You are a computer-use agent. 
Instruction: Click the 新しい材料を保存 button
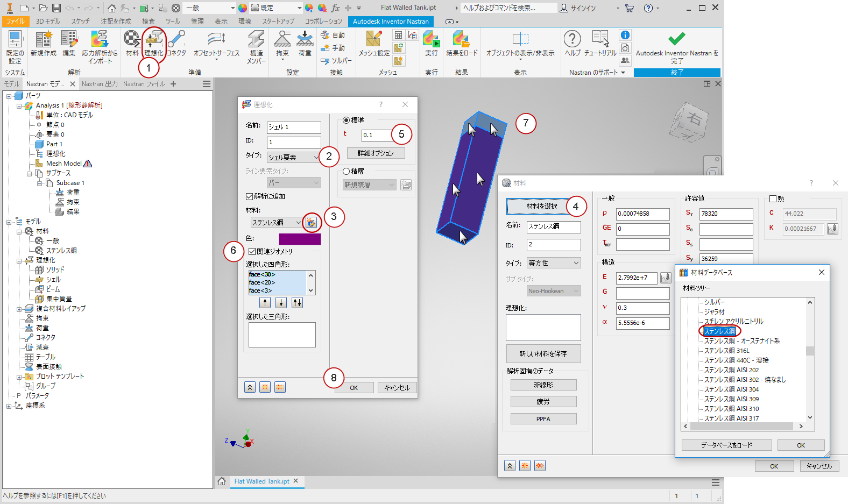tap(543, 353)
